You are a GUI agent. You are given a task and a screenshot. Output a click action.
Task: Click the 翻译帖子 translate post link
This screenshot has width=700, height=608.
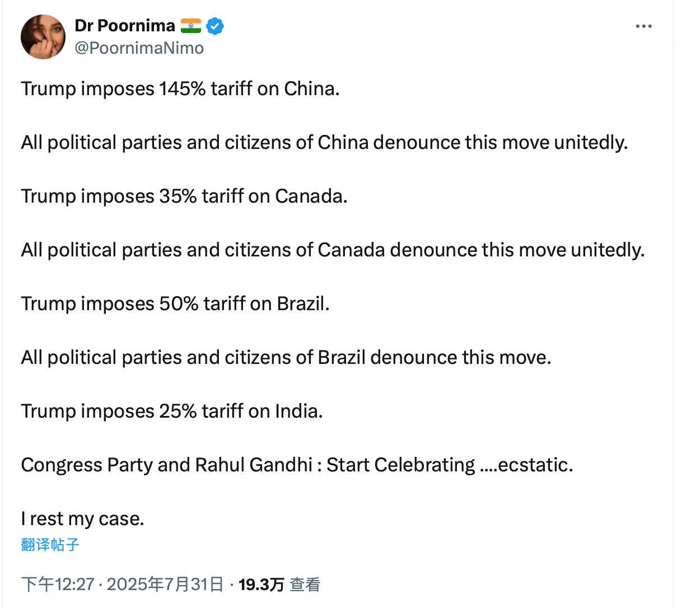coord(50,544)
